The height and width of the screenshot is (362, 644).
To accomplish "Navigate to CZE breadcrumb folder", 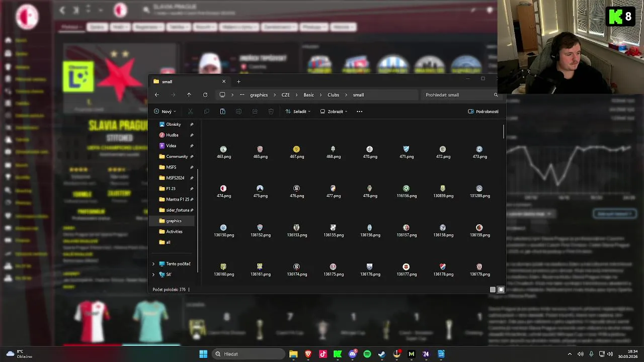I will click(286, 95).
